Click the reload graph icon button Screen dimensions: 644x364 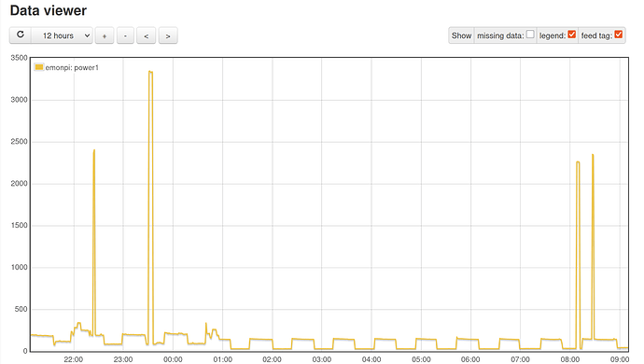[21, 35]
